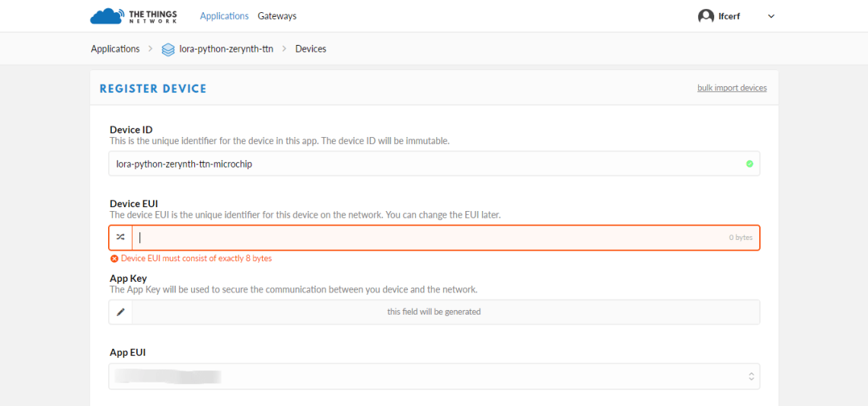Focus the Device ID input field
Screen dimensions: 868x406
pos(434,164)
